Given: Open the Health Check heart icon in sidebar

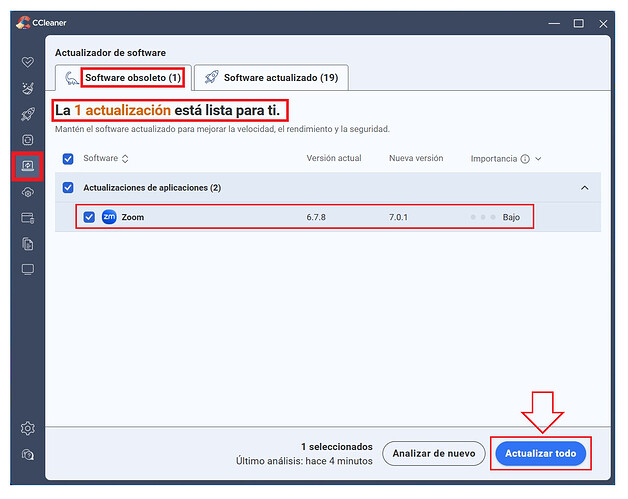Looking at the screenshot, I should pos(28,62).
